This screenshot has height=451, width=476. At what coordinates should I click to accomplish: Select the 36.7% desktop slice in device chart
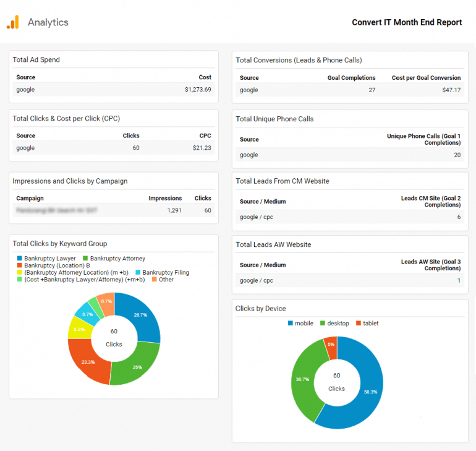coord(304,377)
